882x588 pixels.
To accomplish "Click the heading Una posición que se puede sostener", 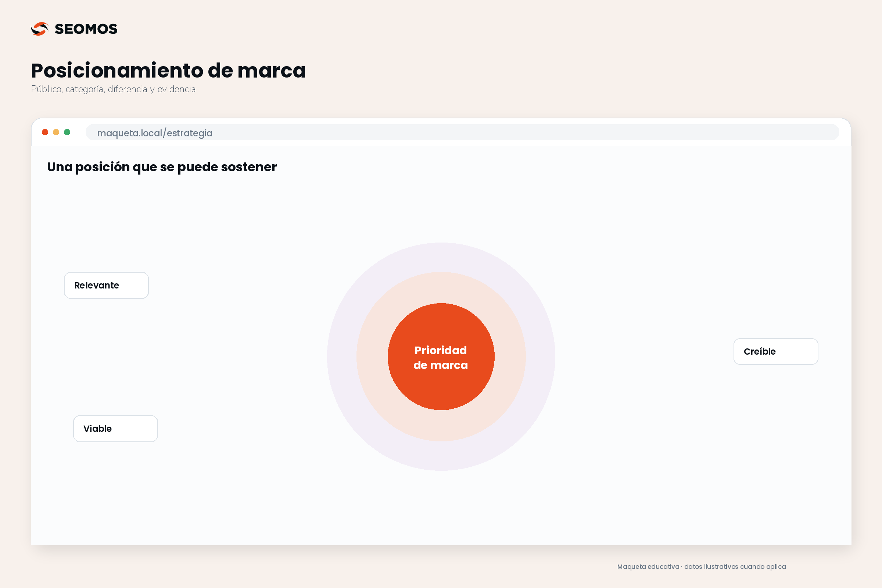I will pos(162,167).
